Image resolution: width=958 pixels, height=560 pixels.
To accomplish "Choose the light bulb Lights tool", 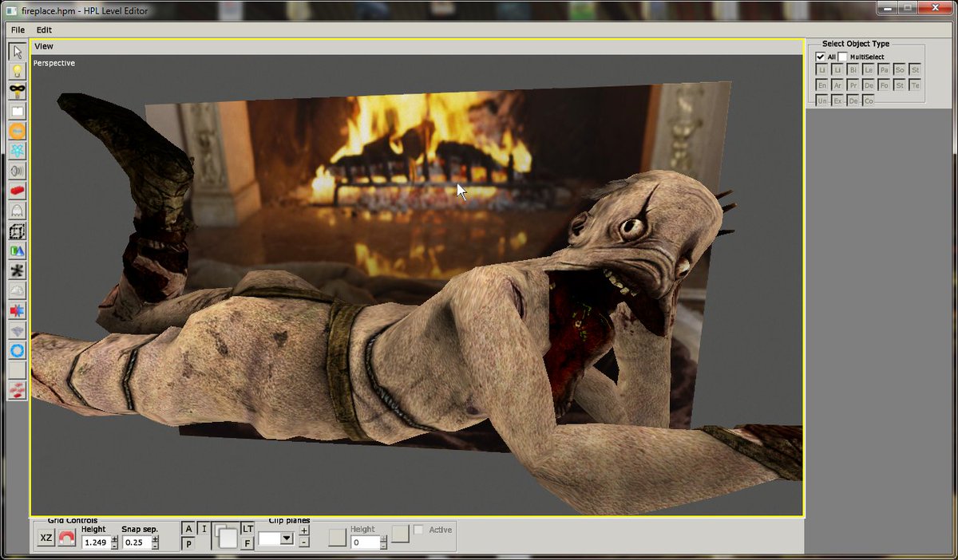I will [17, 72].
